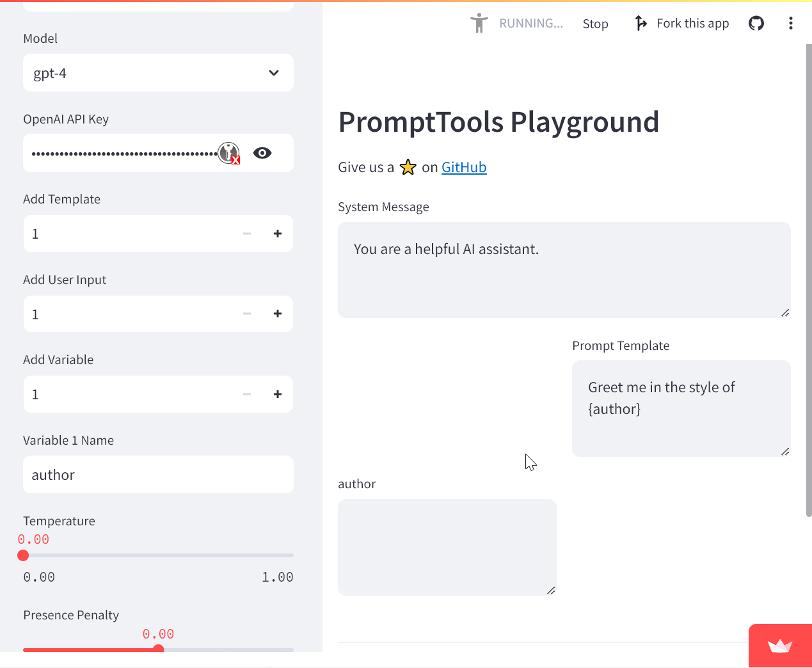The image size is (812, 668).
Task: Click the password manager key icon in API key field
Action: pyautogui.click(x=229, y=153)
